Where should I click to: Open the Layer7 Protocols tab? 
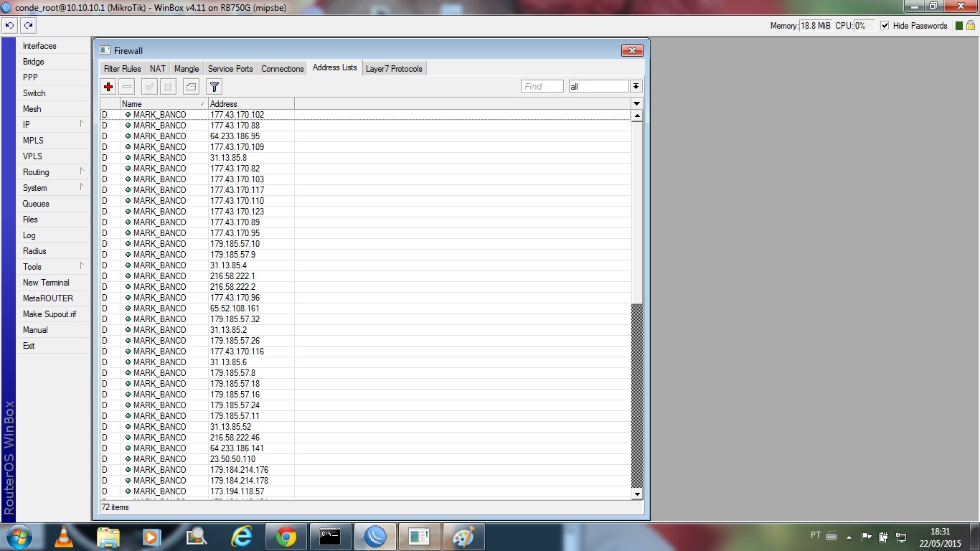pos(394,69)
